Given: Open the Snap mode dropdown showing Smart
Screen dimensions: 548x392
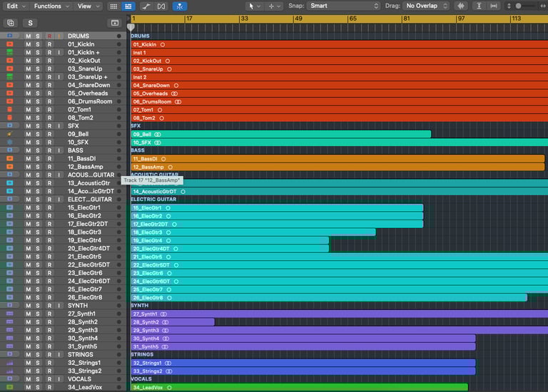Looking at the screenshot, I should [x=343, y=6].
